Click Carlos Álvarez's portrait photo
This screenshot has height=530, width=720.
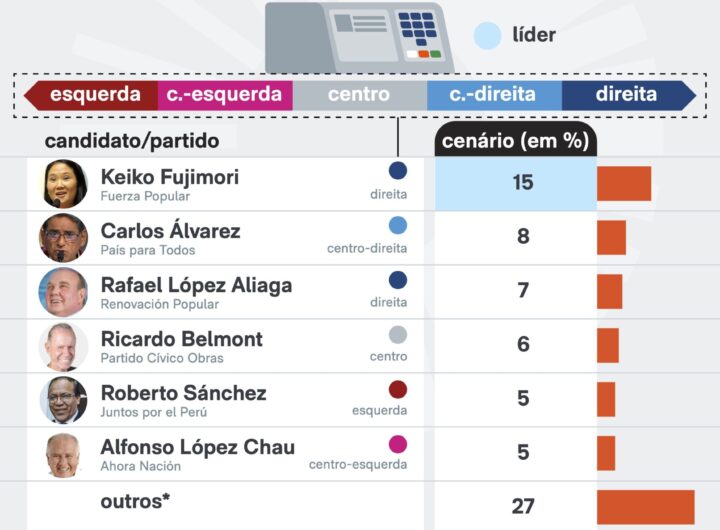pyautogui.click(x=64, y=238)
